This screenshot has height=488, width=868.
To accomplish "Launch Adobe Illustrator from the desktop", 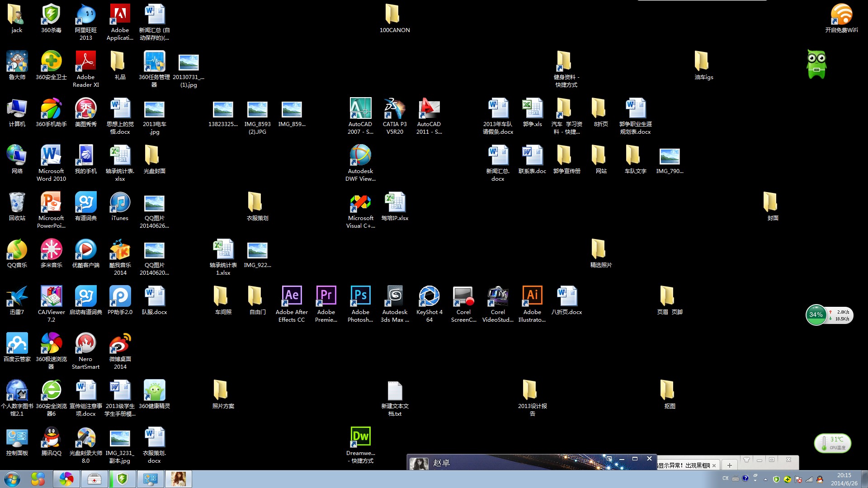I will point(532,304).
